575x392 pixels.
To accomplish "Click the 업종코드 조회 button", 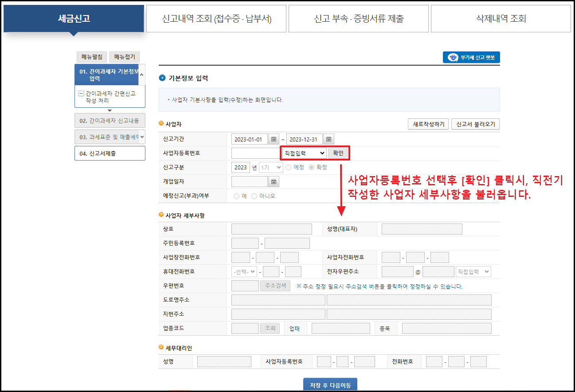I will tap(270, 328).
